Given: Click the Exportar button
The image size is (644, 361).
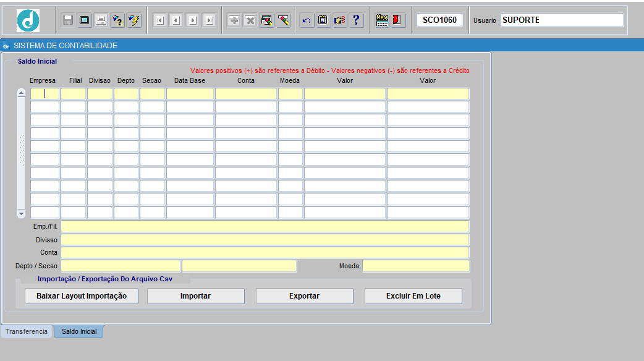Looking at the screenshot, I should tap(304, 296).
